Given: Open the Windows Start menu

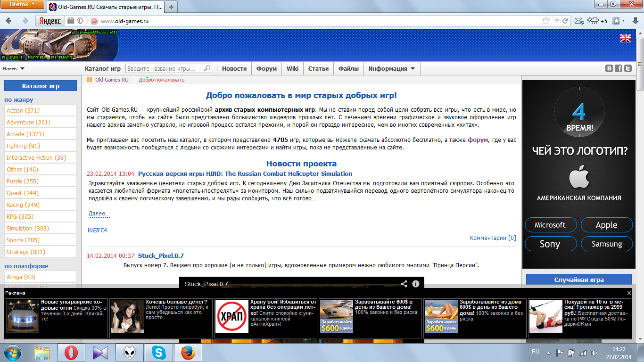Looking at the screenshot, I should pyautogui.click(x=12, y=353).
